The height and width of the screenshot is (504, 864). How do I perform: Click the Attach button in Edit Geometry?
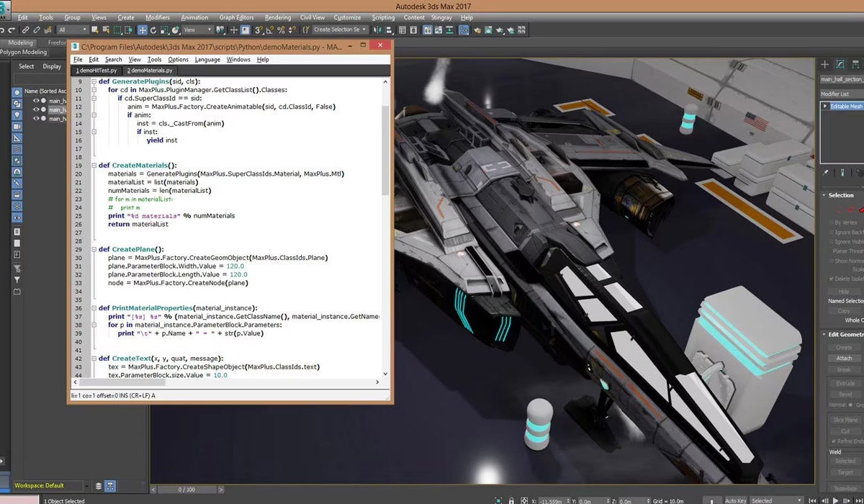click(844, 358)
